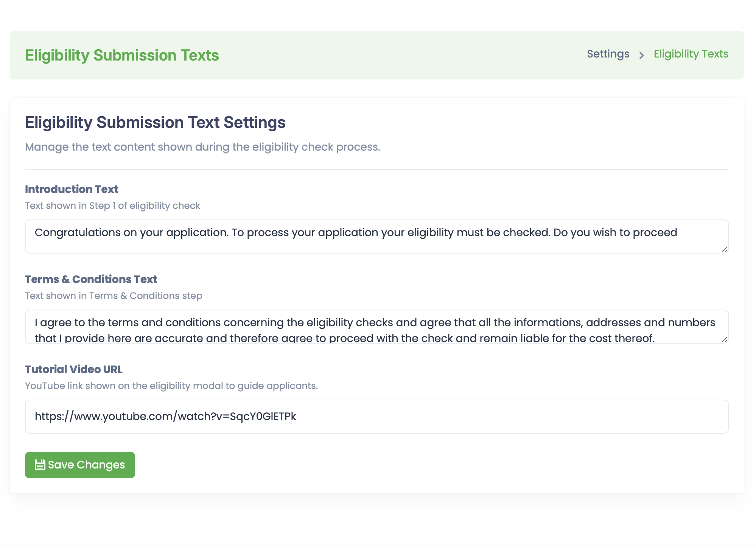Image resolution: width=756 pixels, height=554 pixels.
Task: Select the Eligibility Texts breadcrumb item
Action: coord(691,54)
